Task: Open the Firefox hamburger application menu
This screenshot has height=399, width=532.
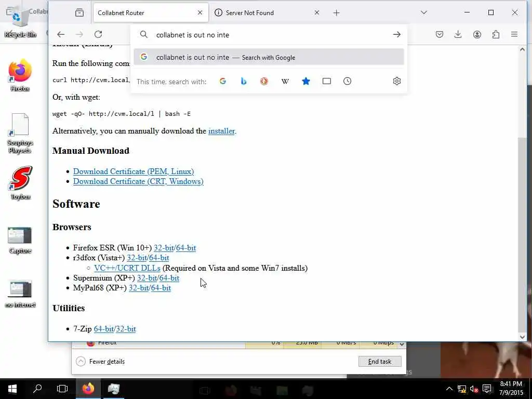Action: pos(514,34)
